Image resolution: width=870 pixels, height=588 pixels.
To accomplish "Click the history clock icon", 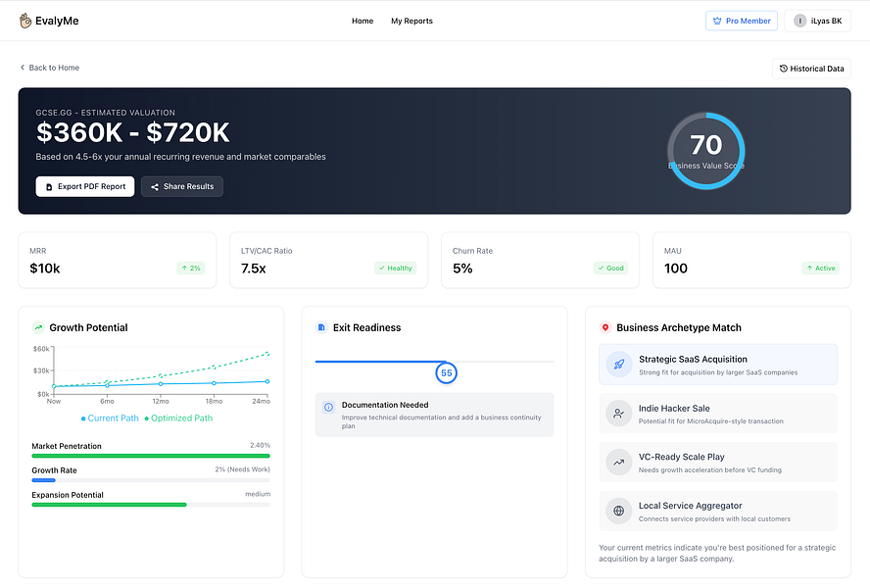I will coord(784,69).
